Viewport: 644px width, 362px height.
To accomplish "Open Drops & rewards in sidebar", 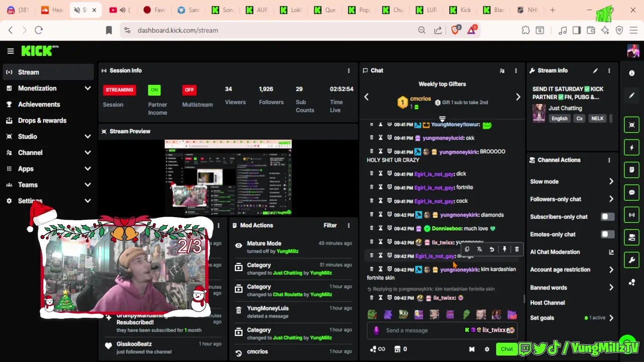I will 48,120.
